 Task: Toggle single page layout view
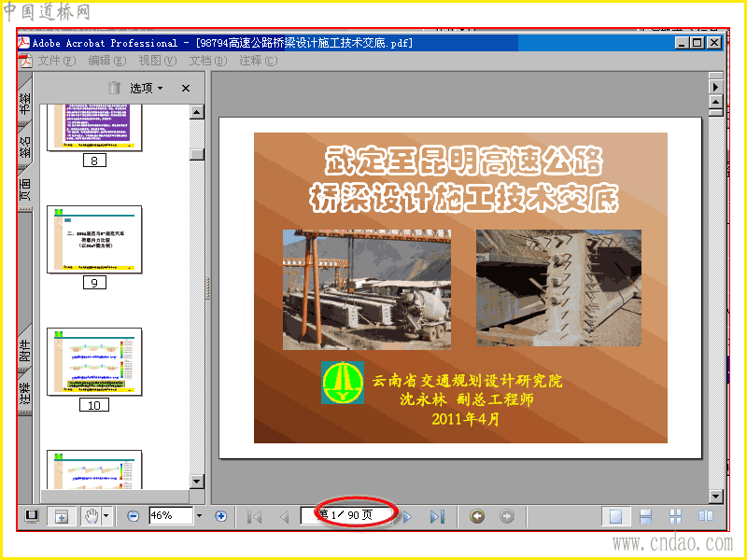[x=615, y=516]
